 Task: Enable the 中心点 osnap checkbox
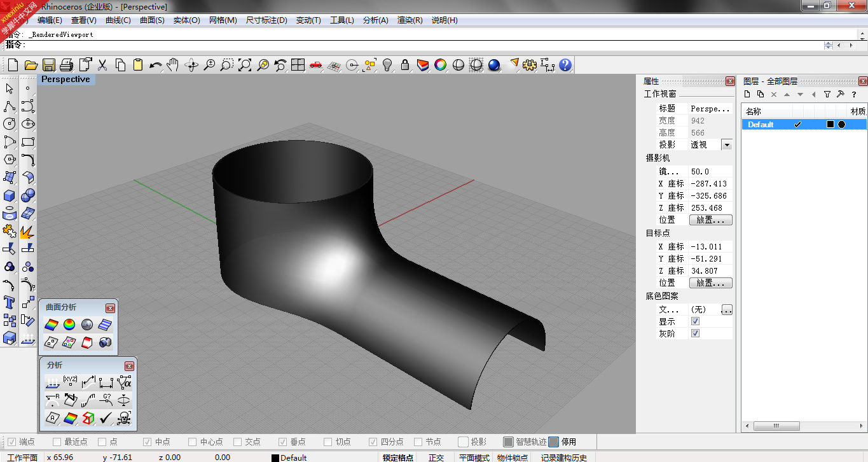[193, 442]
